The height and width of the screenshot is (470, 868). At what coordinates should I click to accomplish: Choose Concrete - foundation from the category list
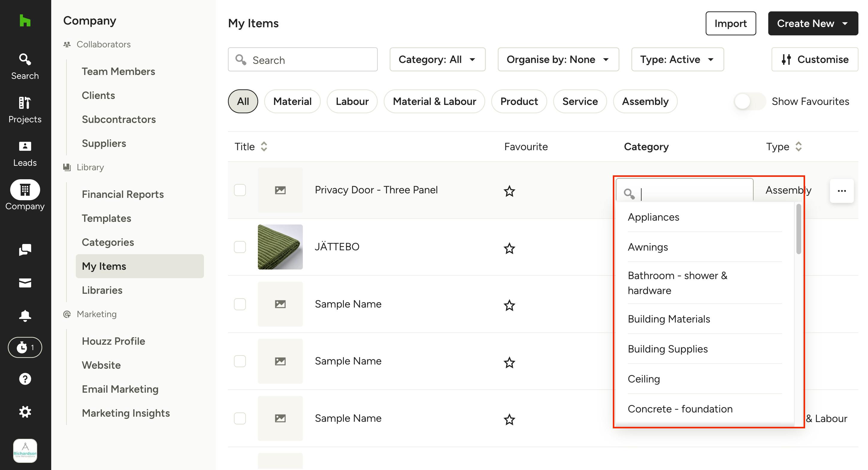pyautogui.click(x=704, y=409)
